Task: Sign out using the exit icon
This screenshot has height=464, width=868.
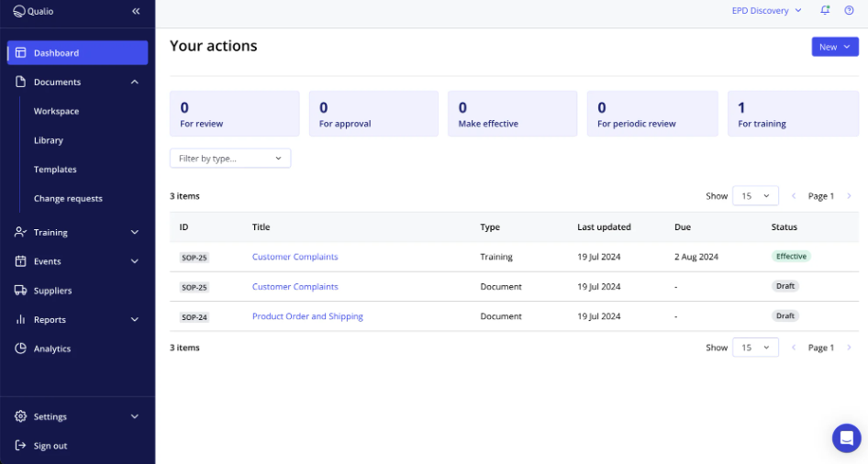Action: 20,446
